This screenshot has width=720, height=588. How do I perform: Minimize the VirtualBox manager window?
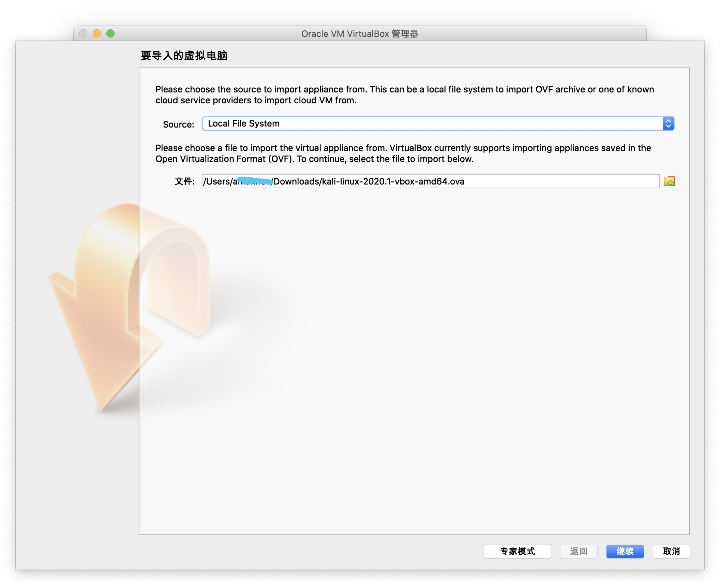tap(97, 33)
